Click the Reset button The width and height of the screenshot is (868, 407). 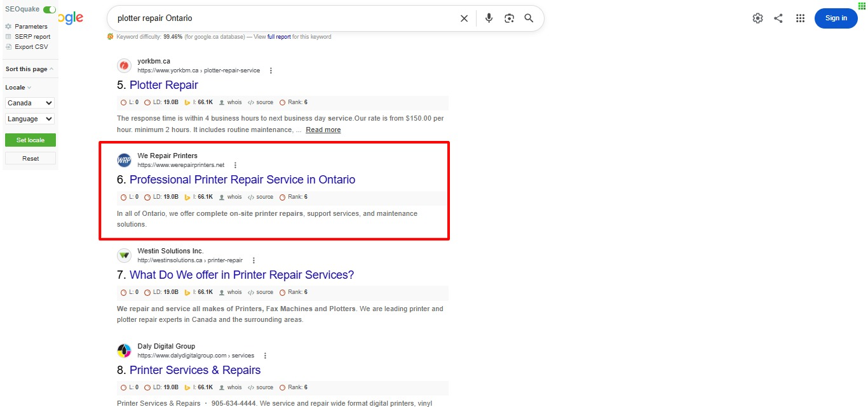click(x=31, y=158)
